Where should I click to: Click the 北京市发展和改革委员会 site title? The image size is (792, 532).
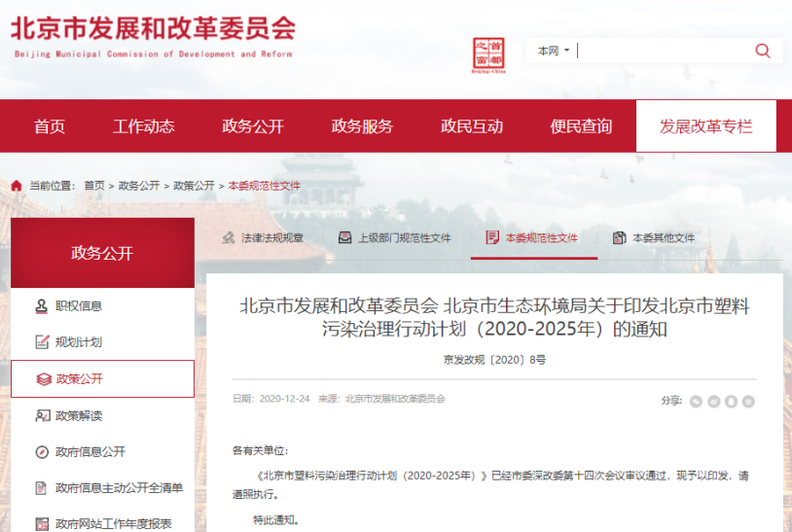[x=153, y=28]
